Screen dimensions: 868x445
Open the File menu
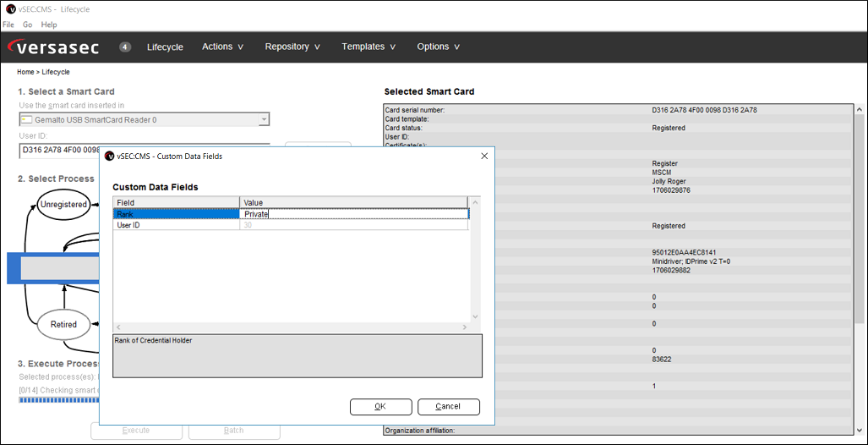(8, 25)
